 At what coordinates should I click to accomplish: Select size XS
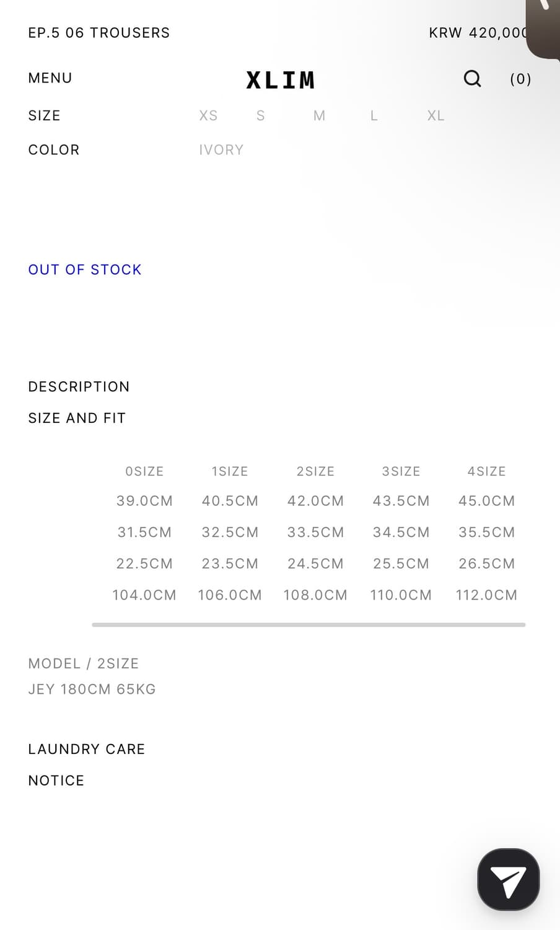(x=208, y=116)
